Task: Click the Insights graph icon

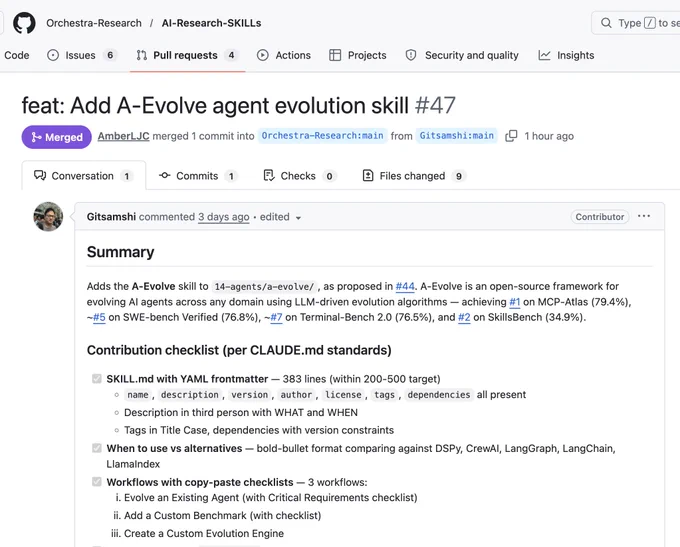Action: click(x=544, y=55)
